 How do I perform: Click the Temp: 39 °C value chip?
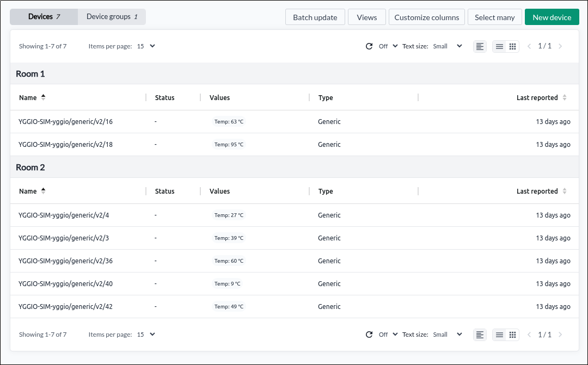[x=229, y=238]
